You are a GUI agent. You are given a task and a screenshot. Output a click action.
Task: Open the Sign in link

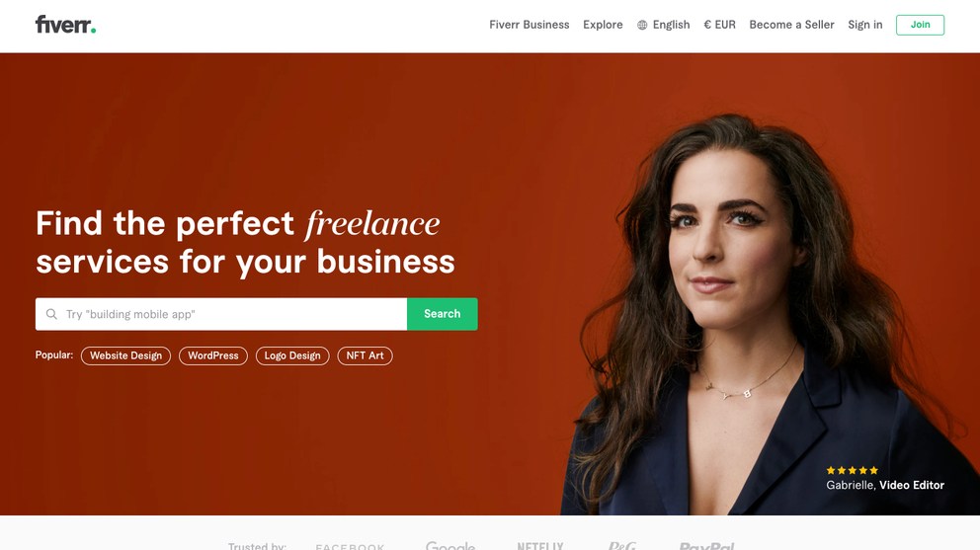pos(865,25)
